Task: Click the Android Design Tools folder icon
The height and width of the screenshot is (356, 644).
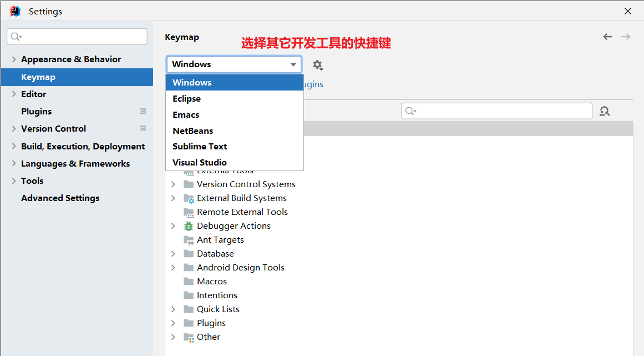Action: [189, 268]
